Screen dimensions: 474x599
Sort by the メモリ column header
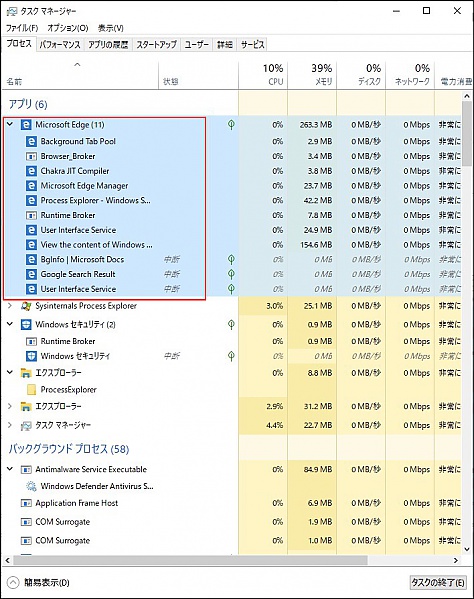coord(312,75)
